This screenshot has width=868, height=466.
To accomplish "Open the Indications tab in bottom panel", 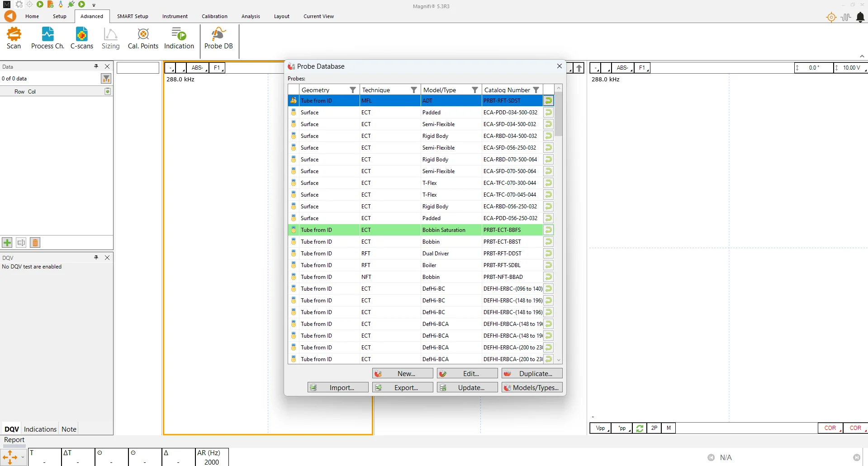I will tap(40, 429).
